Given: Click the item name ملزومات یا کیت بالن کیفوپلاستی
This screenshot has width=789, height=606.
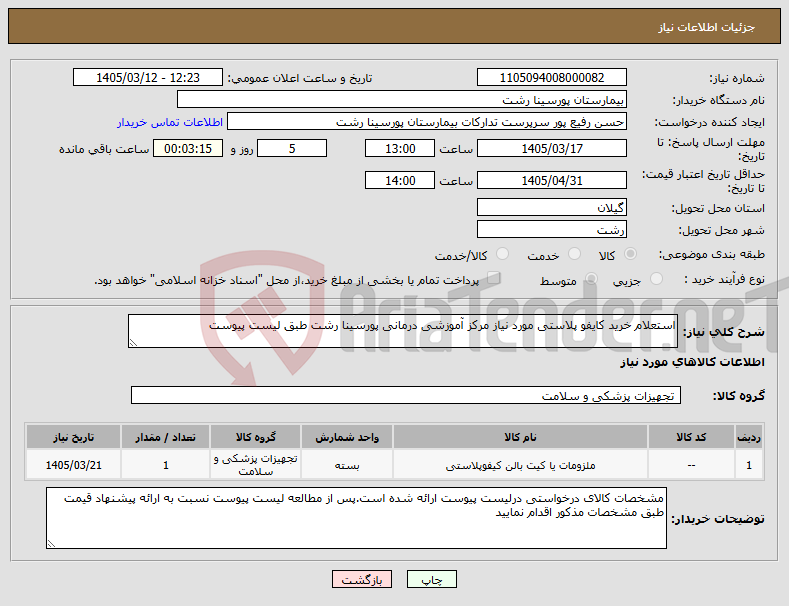Looking at the screenshot, I should click(x=520, y=466).
